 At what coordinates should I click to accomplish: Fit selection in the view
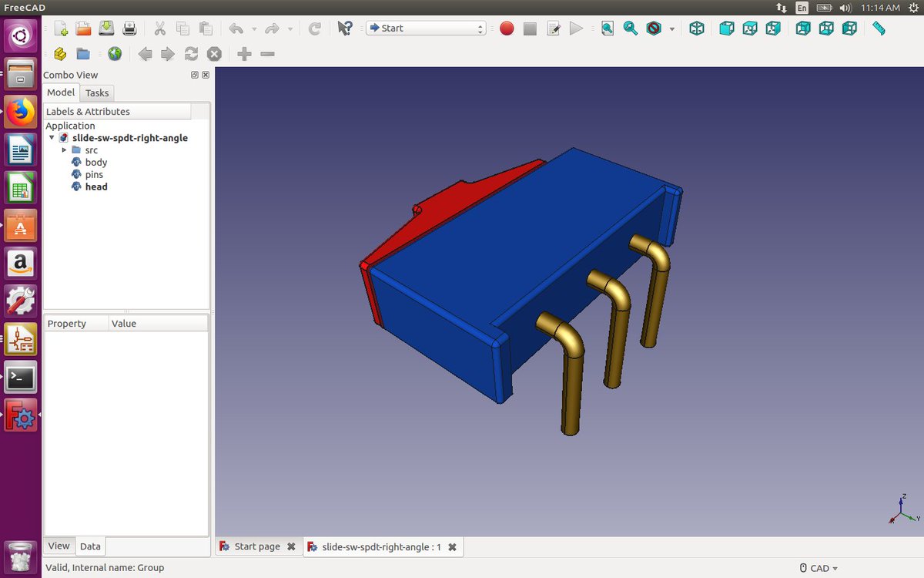(x=631, y=29)
